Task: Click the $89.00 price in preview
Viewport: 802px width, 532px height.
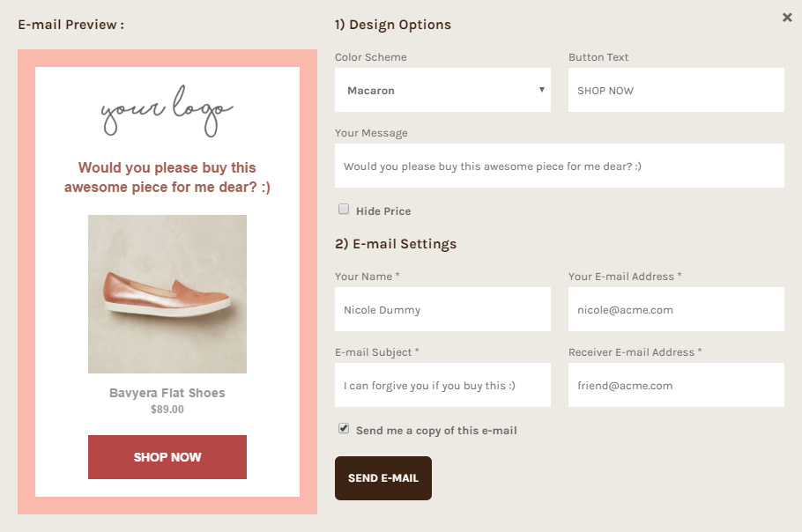Action: pos(167,410)
